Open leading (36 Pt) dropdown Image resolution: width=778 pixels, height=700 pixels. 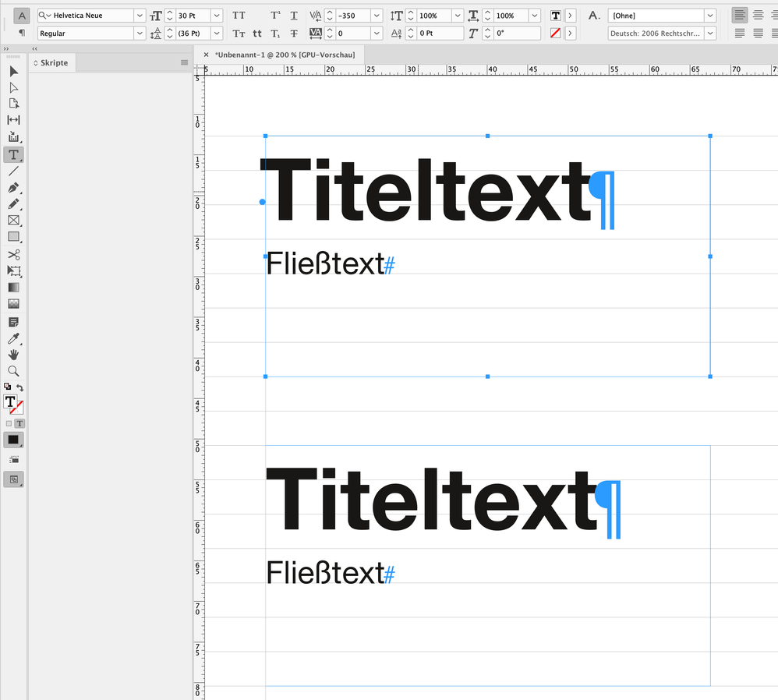click(x=217, y=34)
